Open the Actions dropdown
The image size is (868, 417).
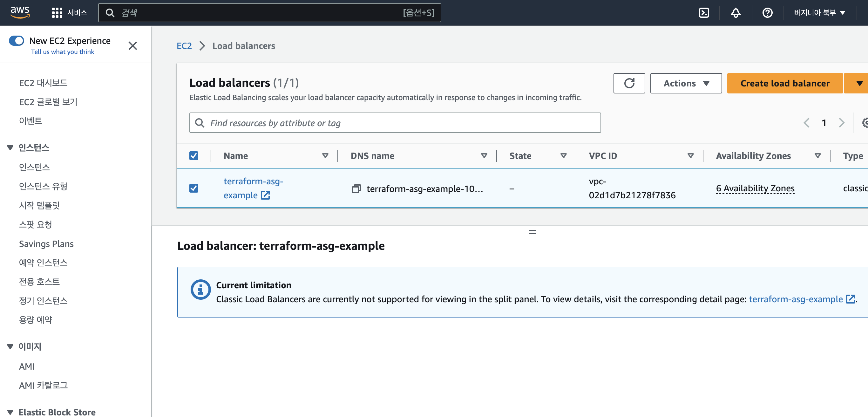[686, 83]
